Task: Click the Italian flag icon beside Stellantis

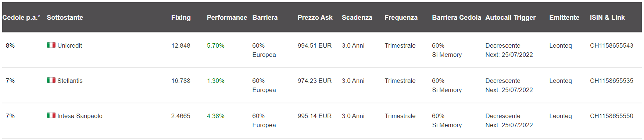Action: [51, 80]
